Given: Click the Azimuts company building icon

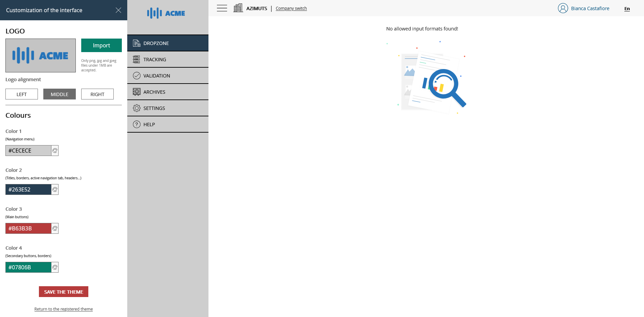Looking at the screenshot, I should [238, 7].
